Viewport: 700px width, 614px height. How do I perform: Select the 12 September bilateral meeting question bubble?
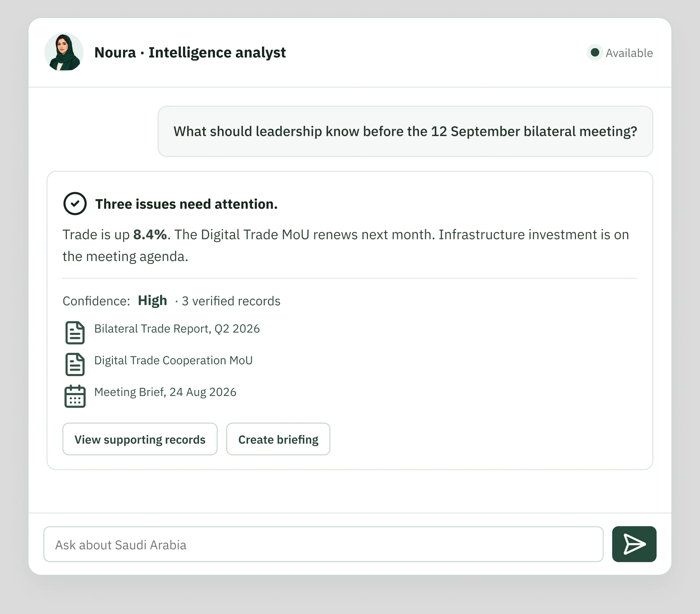pos(405,131)
